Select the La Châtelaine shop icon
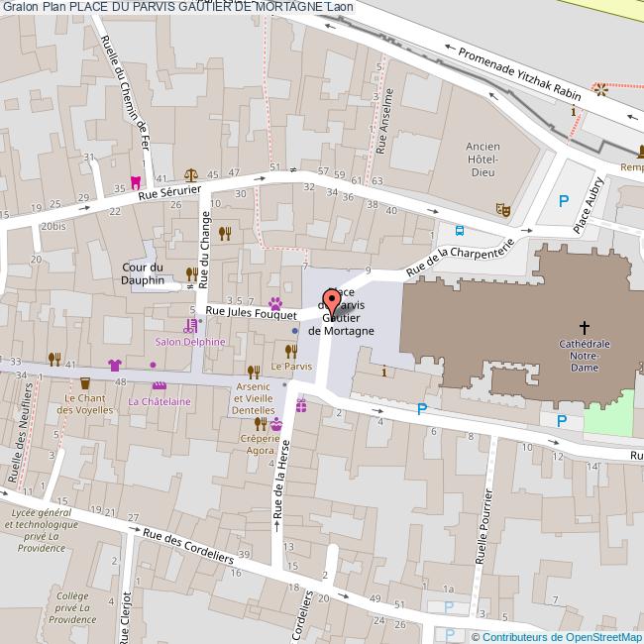644x644 pixels. (x=160, y=385)
